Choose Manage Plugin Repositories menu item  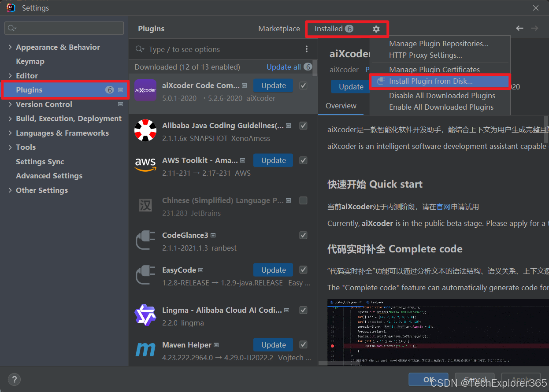point(440,44)
